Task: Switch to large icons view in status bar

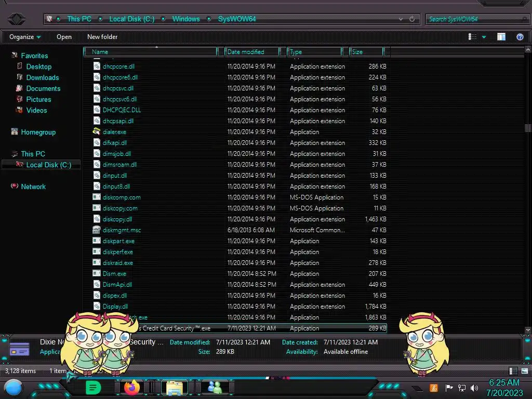Action: click(x=525, y=371)
